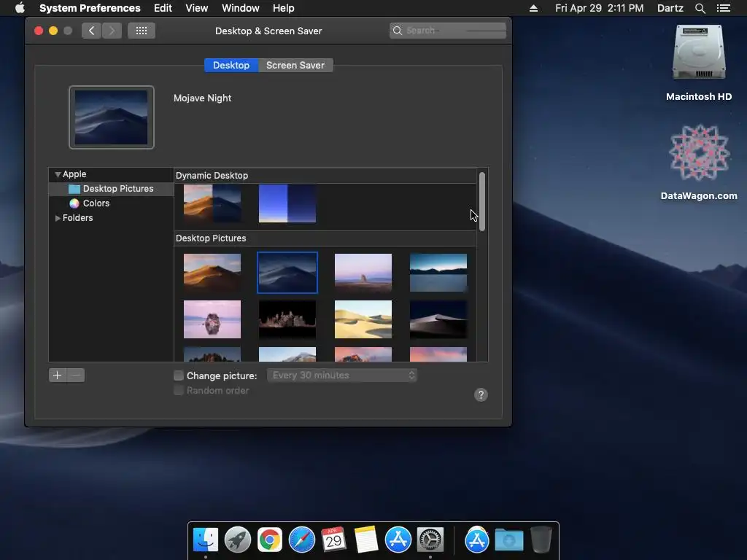
Task: Open the Applications folder stack in Dock
Action: point(477,540)
